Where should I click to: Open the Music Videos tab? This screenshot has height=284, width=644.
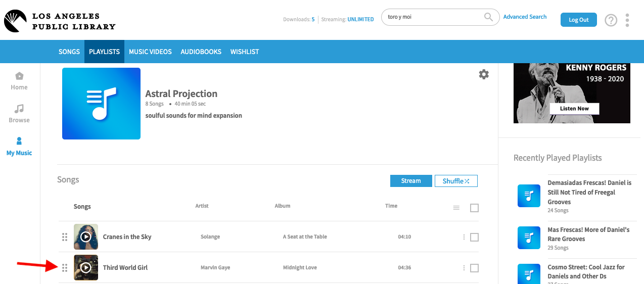point(150,52)
